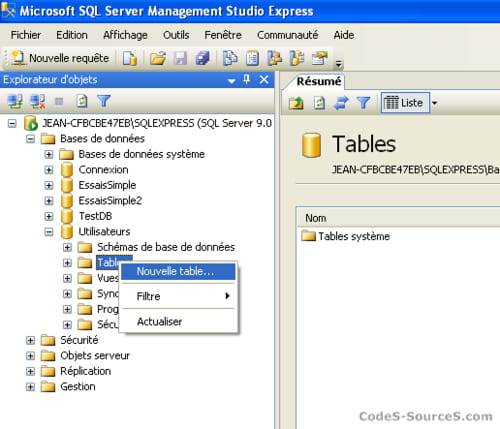
Task: Click the Stop icon in Explorateur d'objets
Action: tap(59, 101)
